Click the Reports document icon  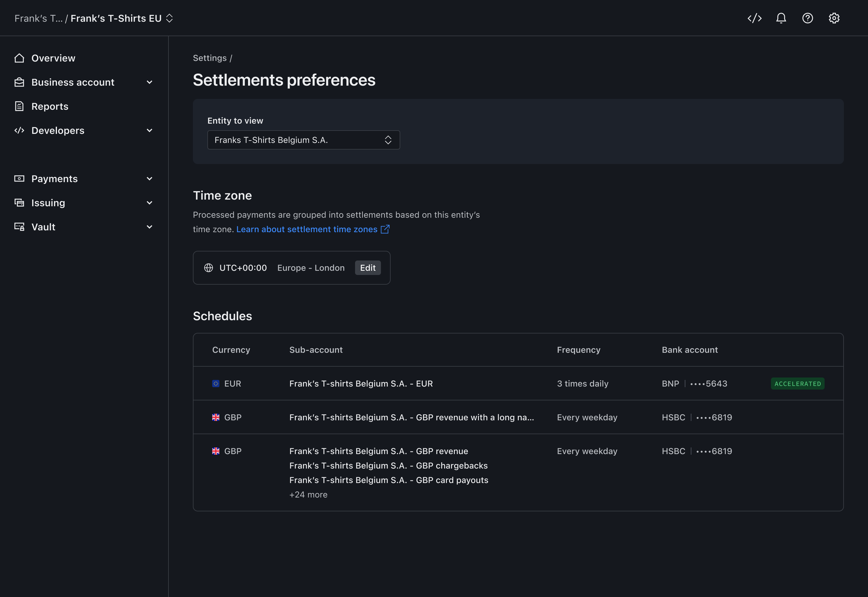pos(19,106)
